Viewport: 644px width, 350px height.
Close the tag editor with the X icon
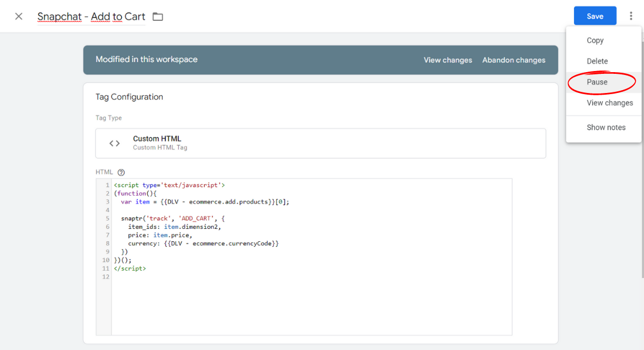(19, 16)
